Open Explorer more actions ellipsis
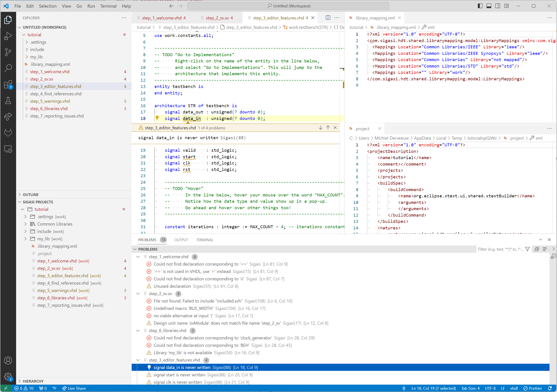 point(124,18)
